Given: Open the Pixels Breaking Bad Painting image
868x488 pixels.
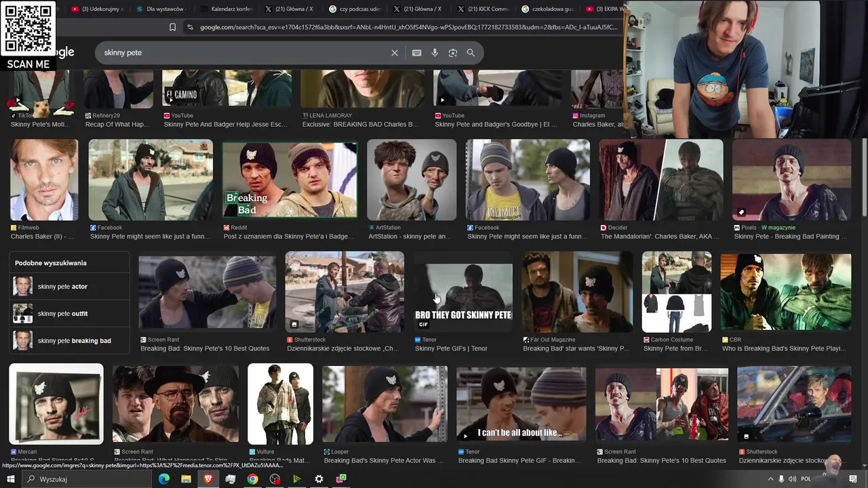Looking at the screenshot, I should (x=791, y=180).
